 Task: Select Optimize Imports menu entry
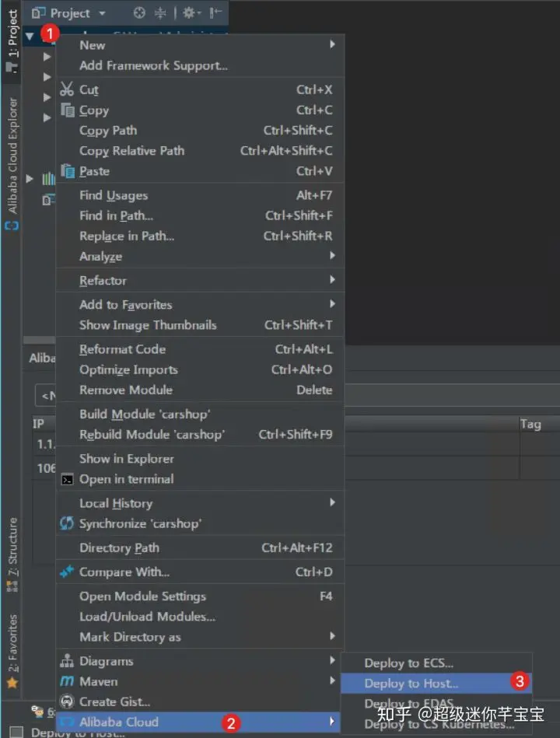click(x=201, y=369)
